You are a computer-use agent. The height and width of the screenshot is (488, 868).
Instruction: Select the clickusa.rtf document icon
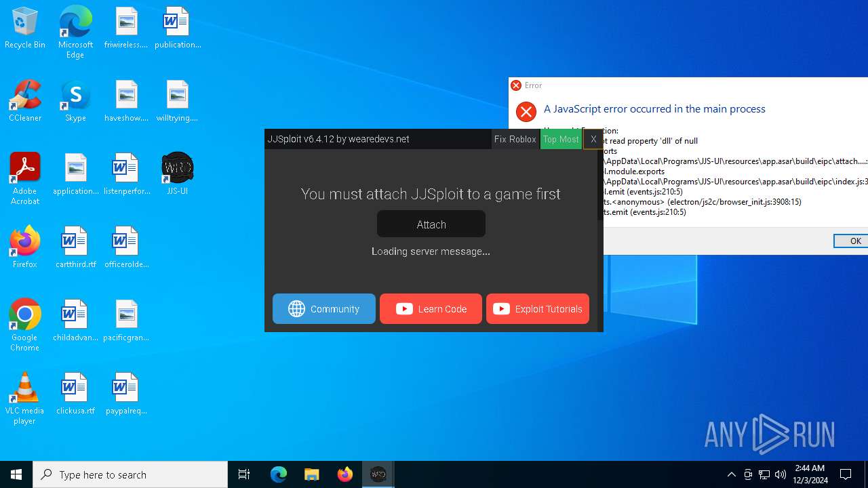coord(75,394)
